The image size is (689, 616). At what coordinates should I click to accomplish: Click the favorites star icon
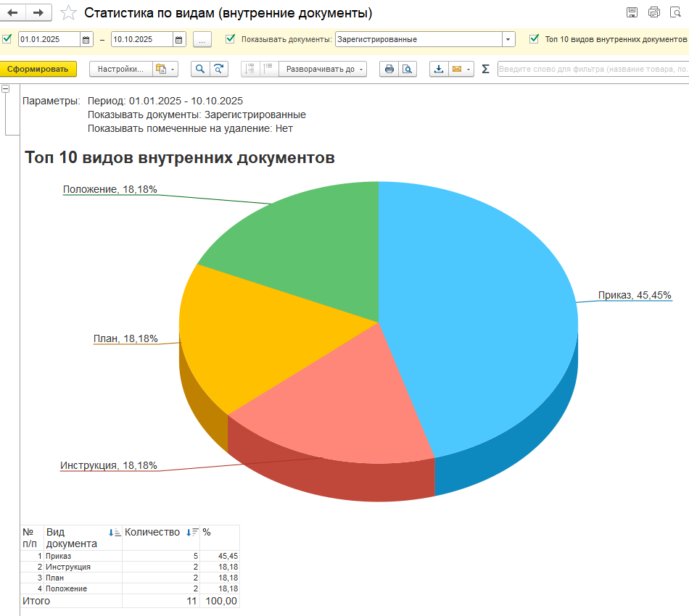pyautogui.click(x=68, y=13)
